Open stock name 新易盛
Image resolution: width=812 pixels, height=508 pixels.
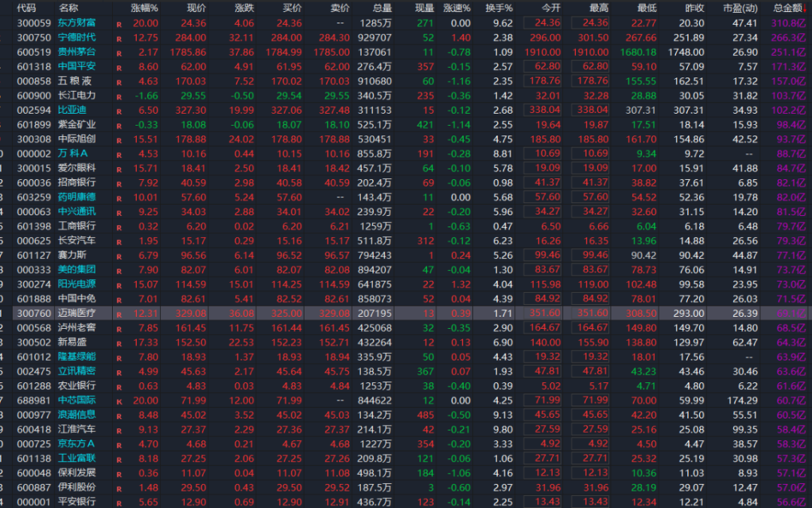point(72,342)
